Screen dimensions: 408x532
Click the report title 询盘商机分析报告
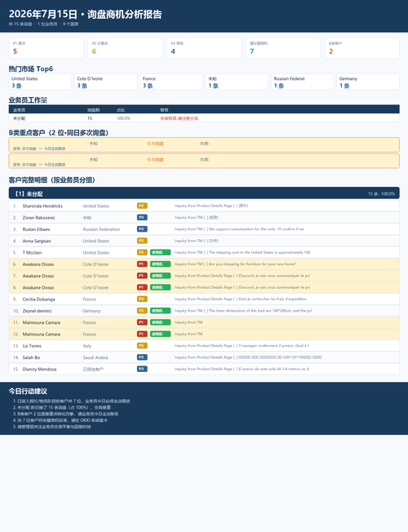125,14
